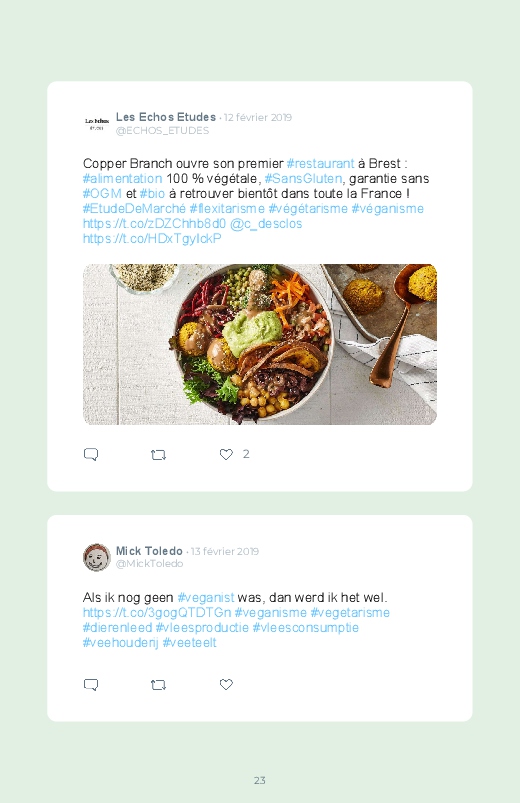Screen dimensions: 520x803
Task: Like the Mick Toledo tweet
Action: tap(226, 684)
